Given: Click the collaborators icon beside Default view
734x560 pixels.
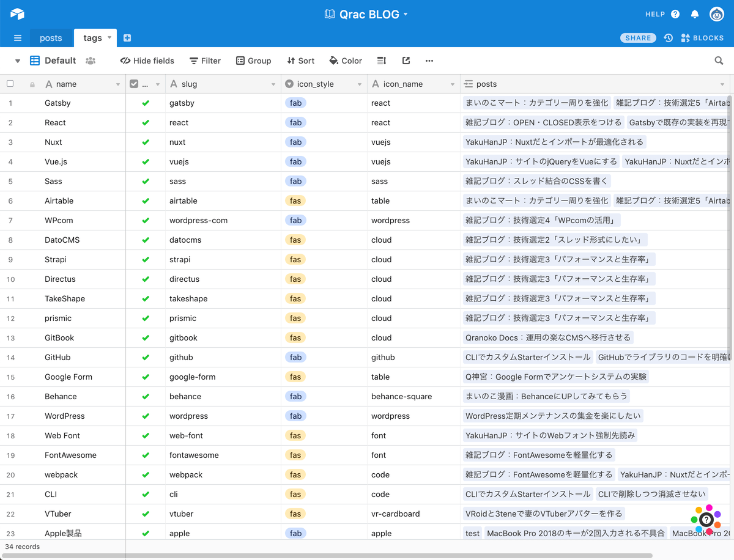Looking at the screenshot, I should pyautogui.click(x=89, y=61).
